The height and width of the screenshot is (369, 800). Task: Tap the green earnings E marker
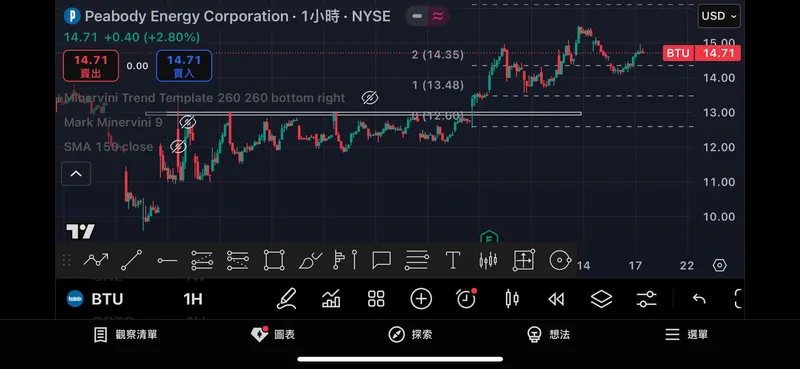click(489, 237)
